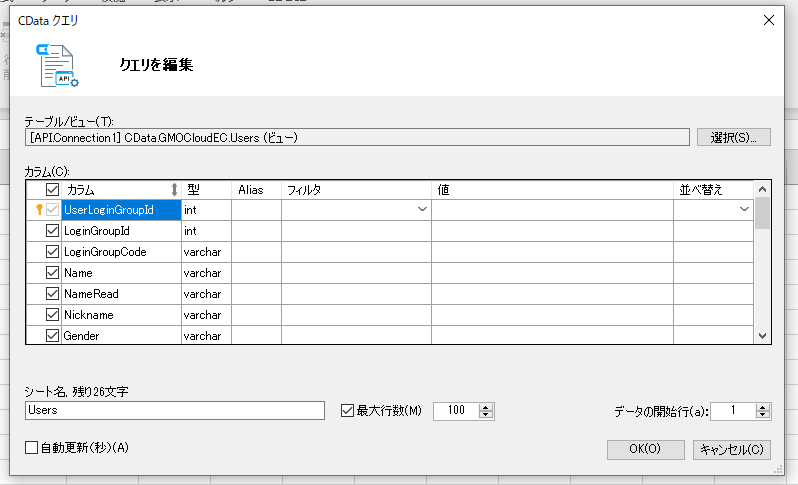Click the テーブル/ビュー text field
Viewport: 798px width, 485px height.
click(357, 137)
